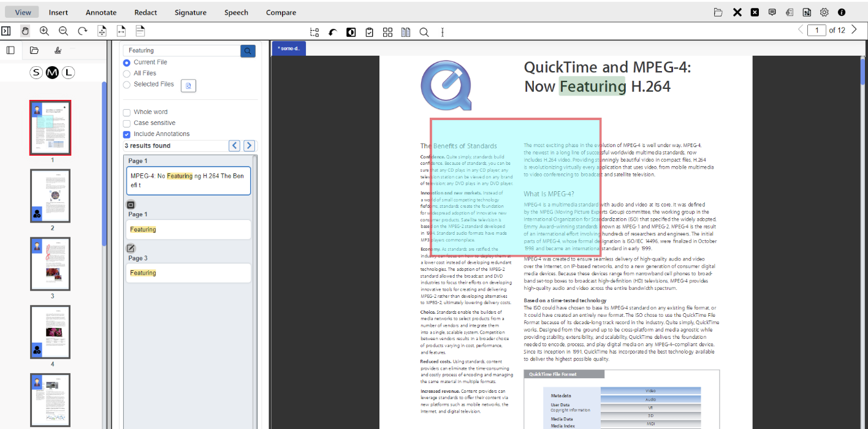Zoom out with the magnifier minus icon
The height and width of the screenshot is (429, 868).
[x=63, y=31]
